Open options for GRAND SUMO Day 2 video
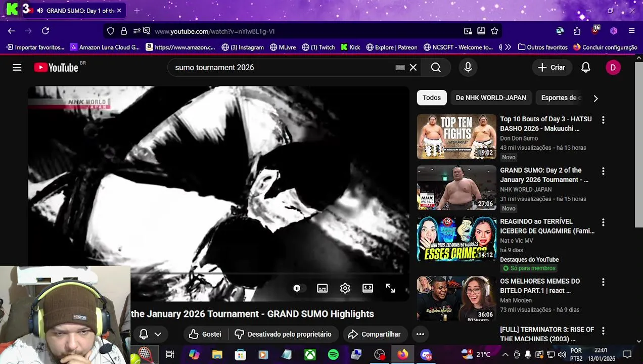643x364 pixels. (603, 171)
